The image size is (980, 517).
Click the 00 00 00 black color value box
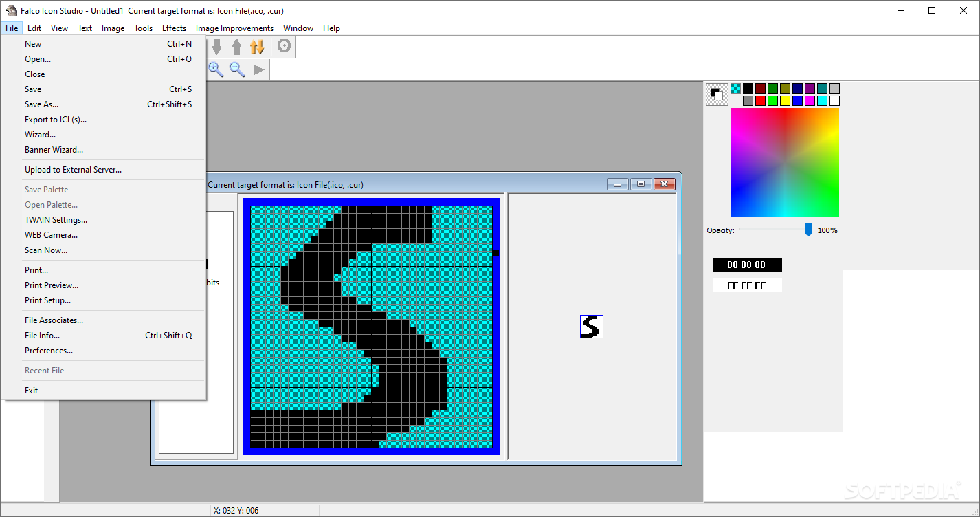pyautogui.click(x=747, y=265)
